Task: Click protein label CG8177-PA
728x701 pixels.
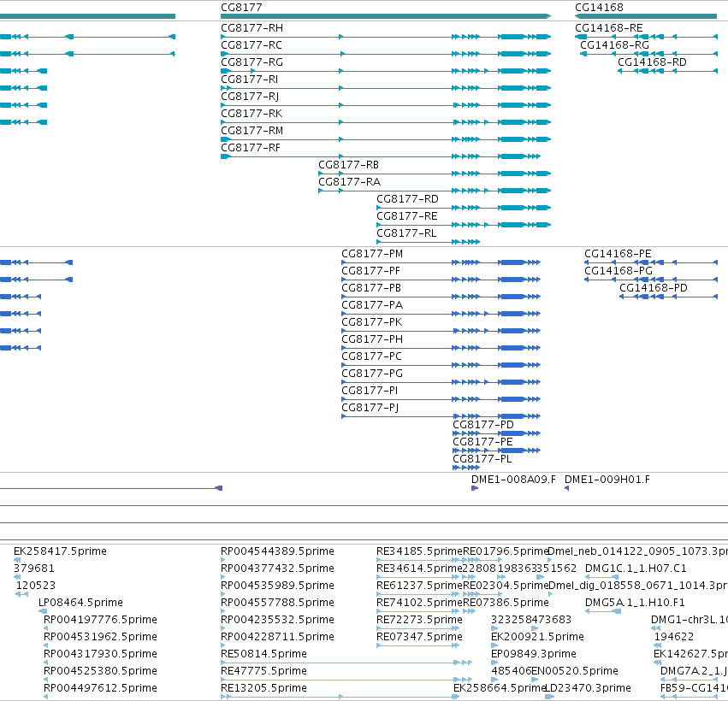Action: pos(372,306)
